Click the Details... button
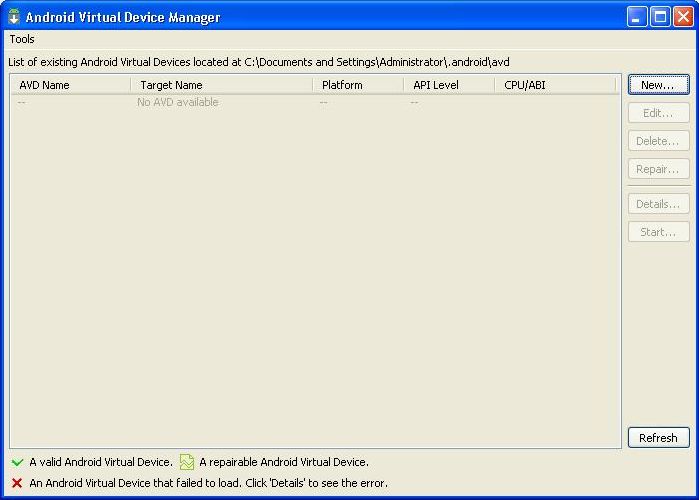The image size is (699, 500). pos(658,204)
